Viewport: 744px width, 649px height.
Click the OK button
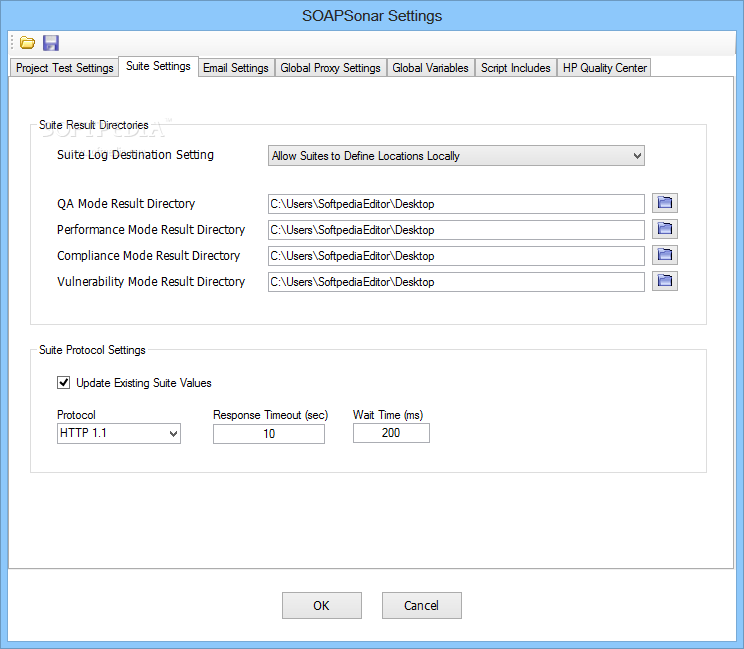tap(322, 605)
